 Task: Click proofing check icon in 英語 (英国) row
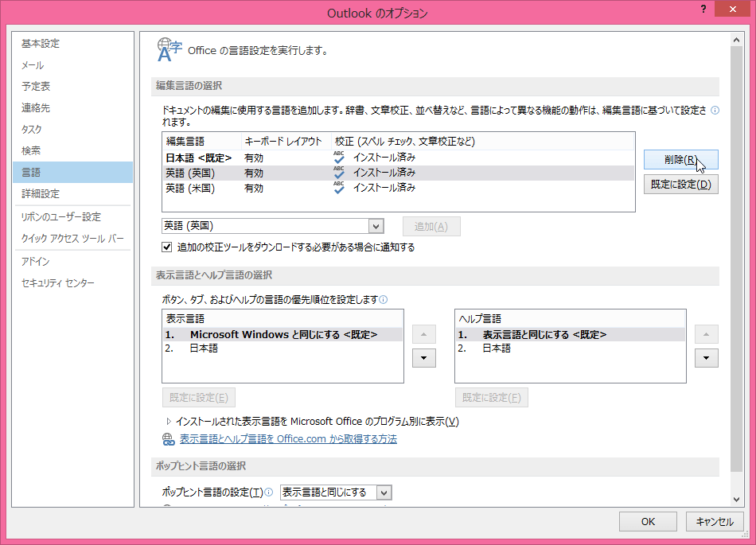point(339,173)
